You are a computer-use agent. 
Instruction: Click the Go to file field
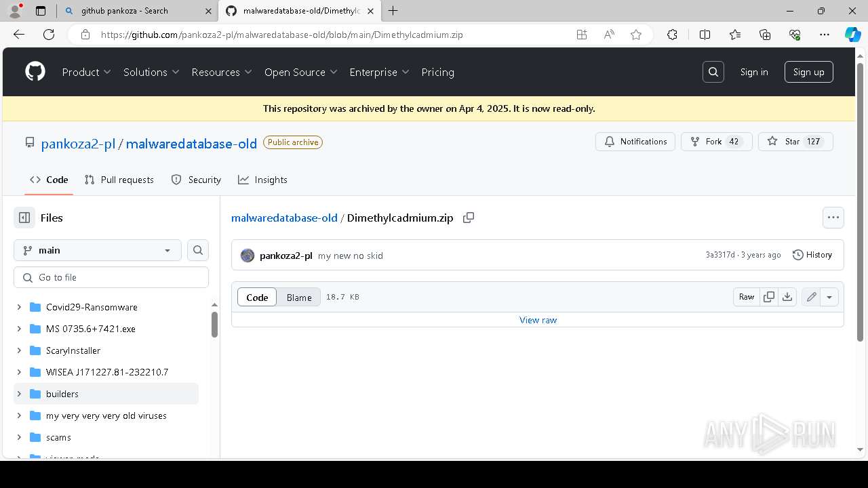coord(111,277)
